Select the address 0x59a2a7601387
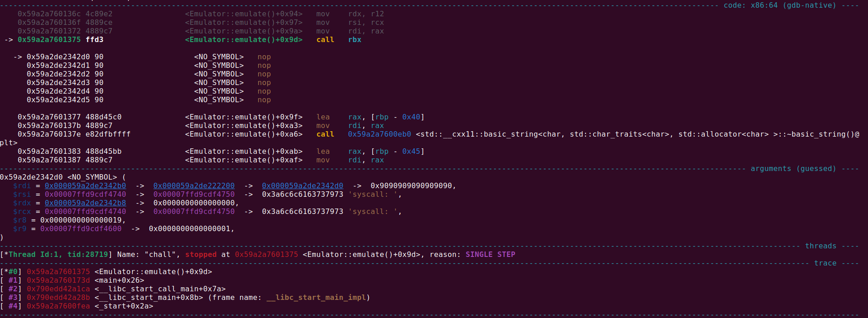 pos(49,160)
